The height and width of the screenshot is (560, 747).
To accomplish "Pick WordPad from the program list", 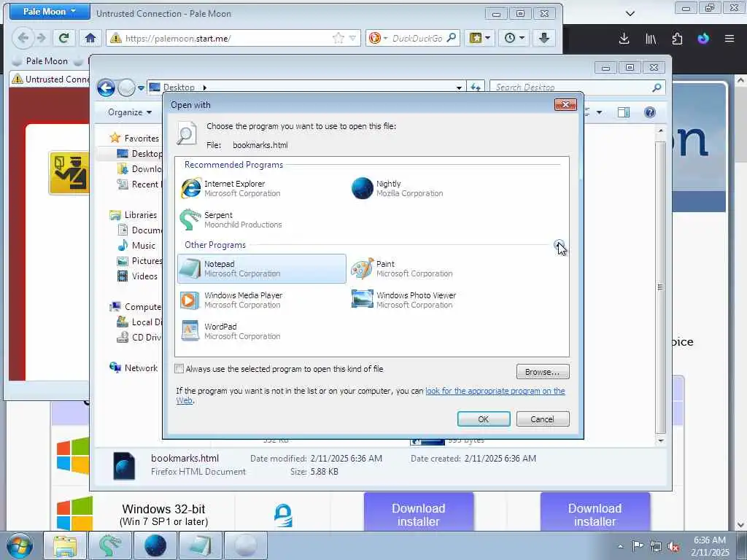I will point(261,332).
